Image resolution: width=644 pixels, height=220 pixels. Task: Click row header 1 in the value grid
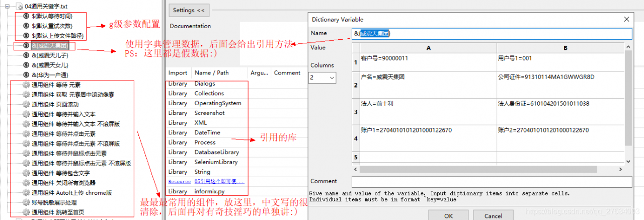(x=356, y=62)
